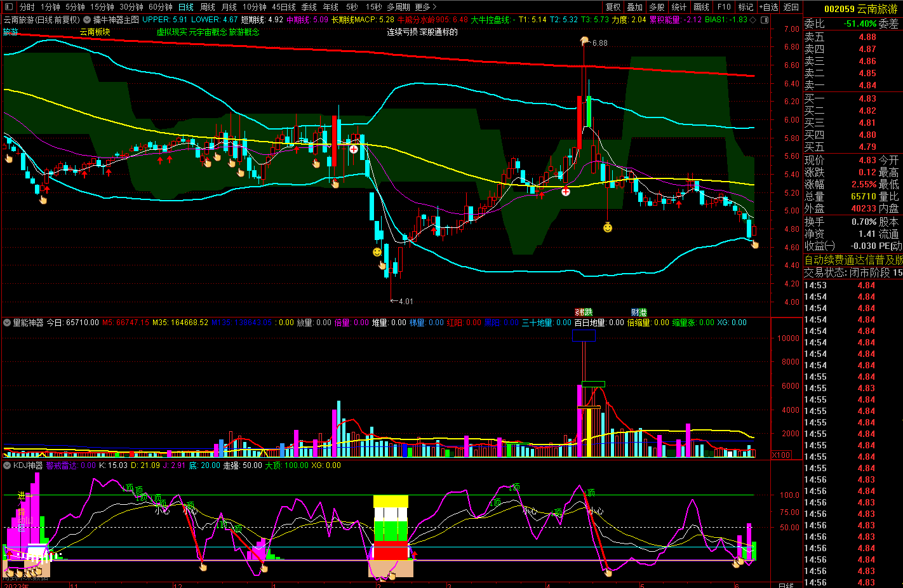
Task: Click +自选 to add to watchlist
Action: coord(768,7)
